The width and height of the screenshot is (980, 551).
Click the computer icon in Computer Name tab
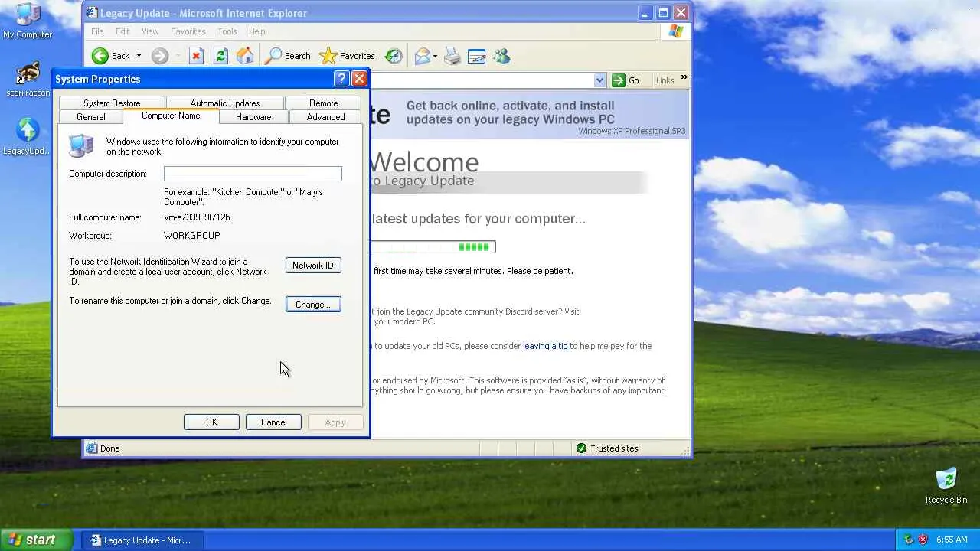(x=81, y=145)
